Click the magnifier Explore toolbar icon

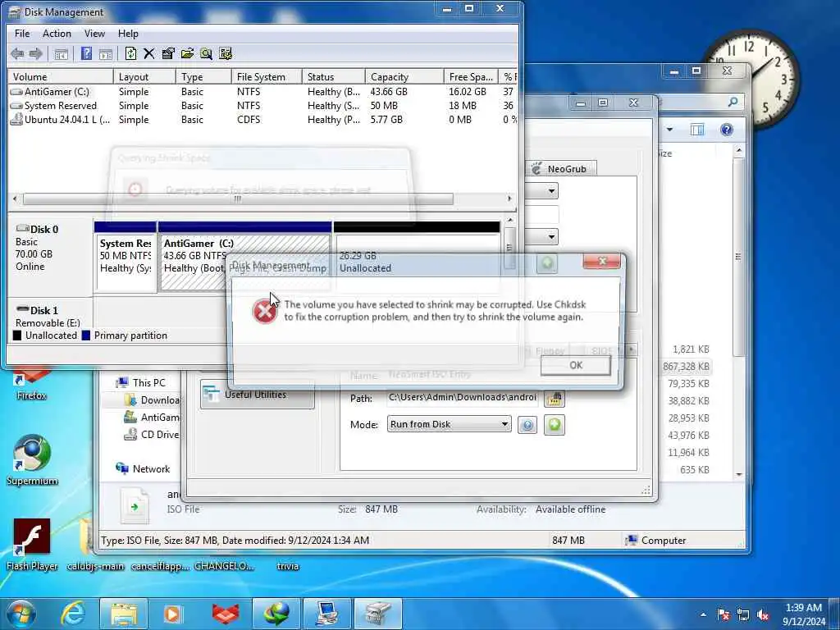tap(206, 53)
